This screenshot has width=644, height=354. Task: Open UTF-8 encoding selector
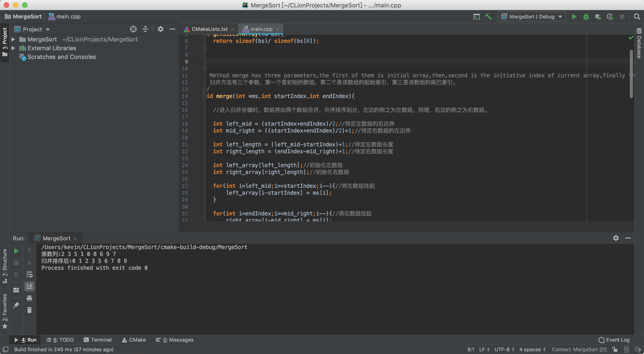coord(504,349)
